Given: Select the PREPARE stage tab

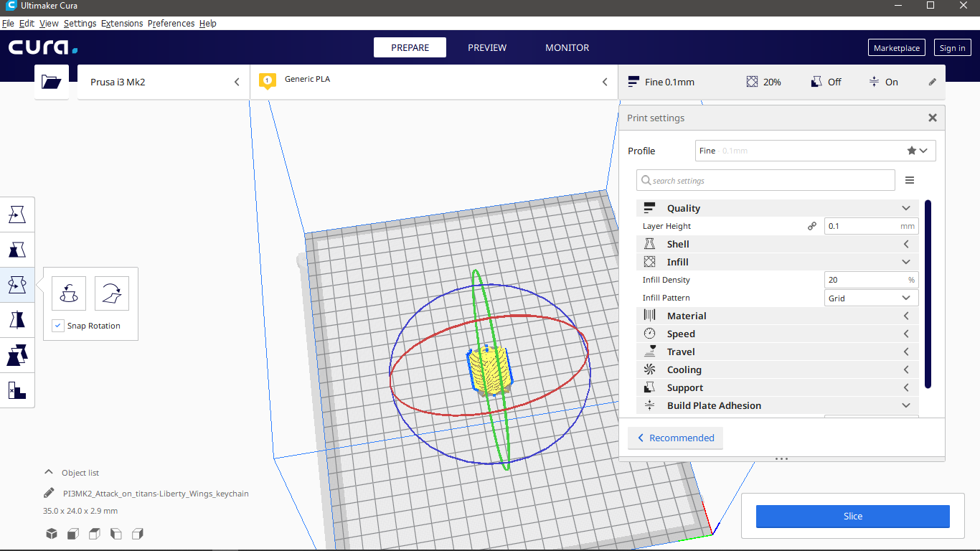Looking at the screenshot, I should (410, 47).
